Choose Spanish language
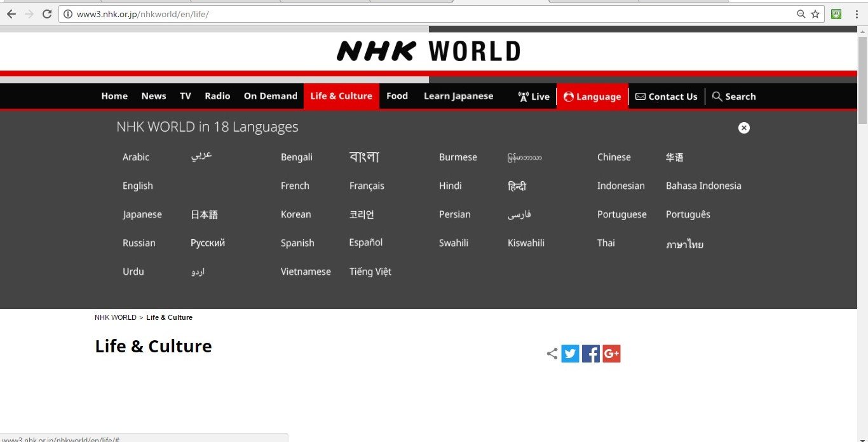868x442 pixels. pos(297,243)
